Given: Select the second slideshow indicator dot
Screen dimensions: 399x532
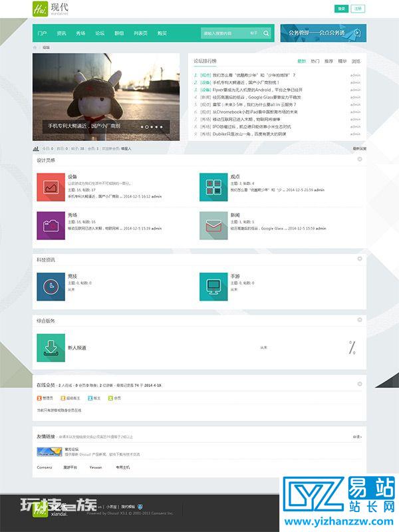Looking at the screenshot, I should tap(146, 127).
